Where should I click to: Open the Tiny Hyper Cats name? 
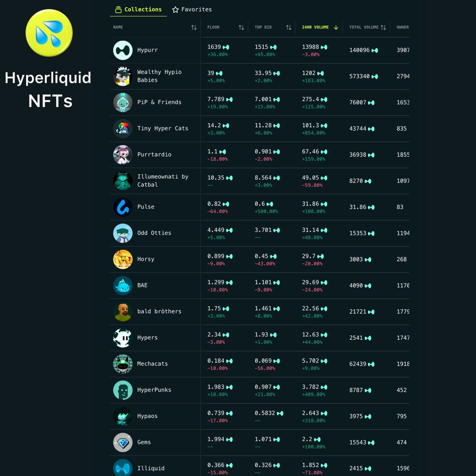pyautogui.click(x=163, y=129)
